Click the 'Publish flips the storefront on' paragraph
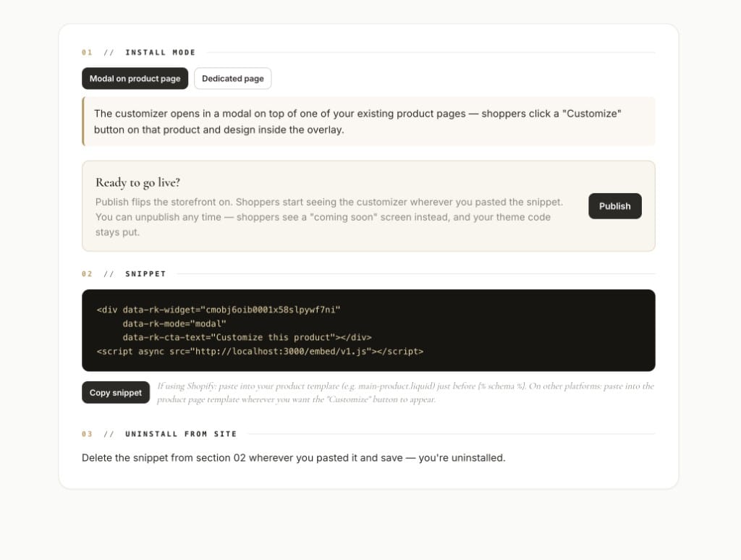The image size is (741, 560). (x=329, y=217)
